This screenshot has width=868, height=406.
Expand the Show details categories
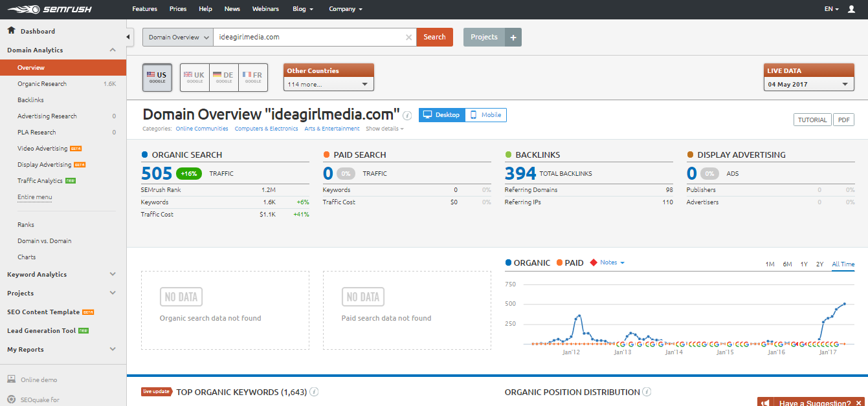384,129
